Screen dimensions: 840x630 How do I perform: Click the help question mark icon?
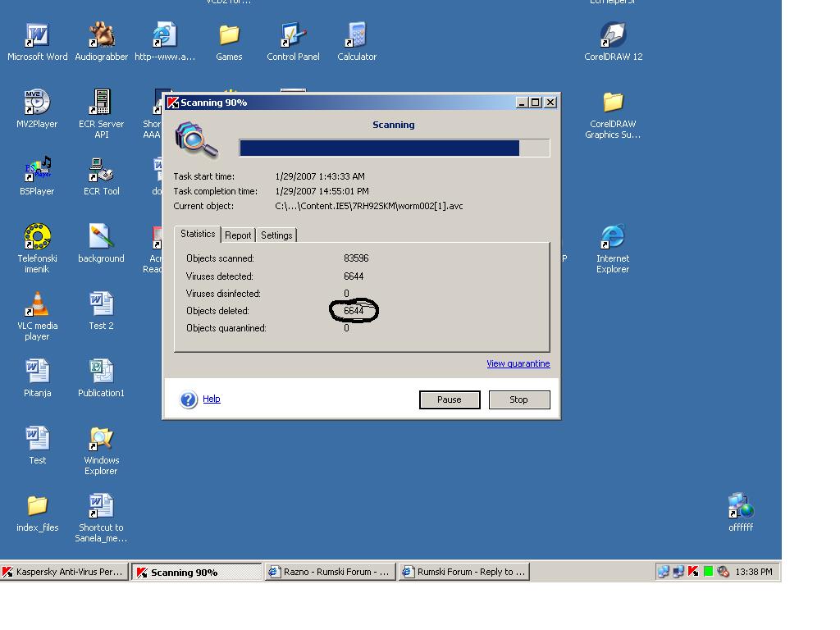click(x=189, y=399)
